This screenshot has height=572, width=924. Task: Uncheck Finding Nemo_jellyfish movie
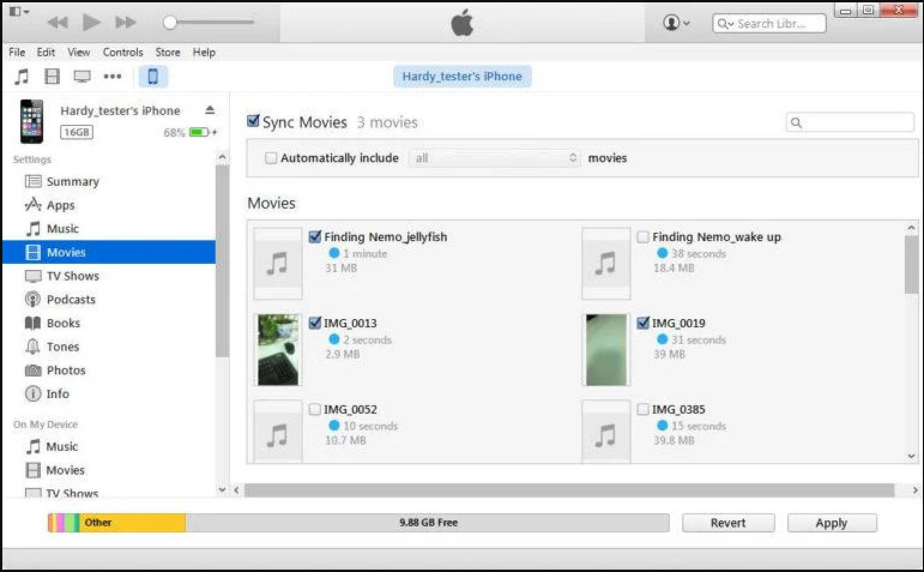(315, 236)
